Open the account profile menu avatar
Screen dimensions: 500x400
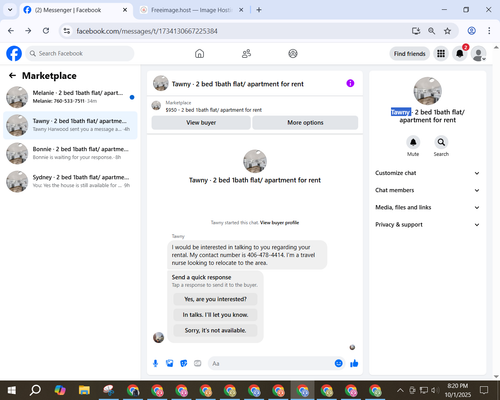(478, 53)
